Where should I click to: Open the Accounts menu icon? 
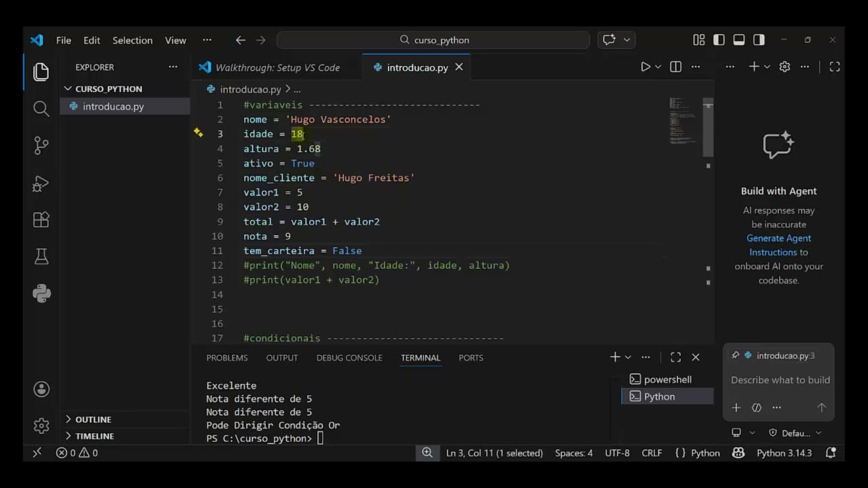pos(41,389)
